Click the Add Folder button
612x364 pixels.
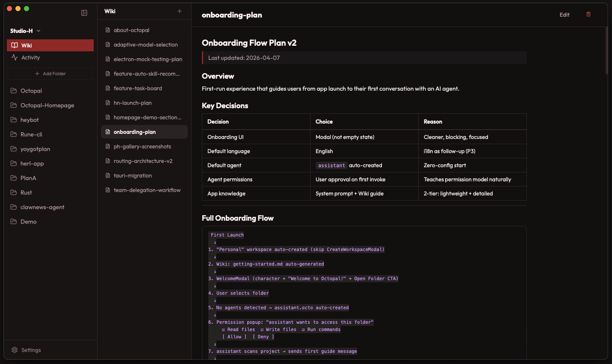tap(50, 74)
